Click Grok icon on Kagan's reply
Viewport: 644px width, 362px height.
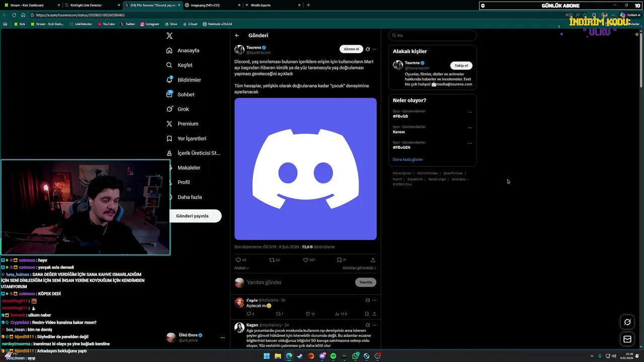tap(368, 325)
